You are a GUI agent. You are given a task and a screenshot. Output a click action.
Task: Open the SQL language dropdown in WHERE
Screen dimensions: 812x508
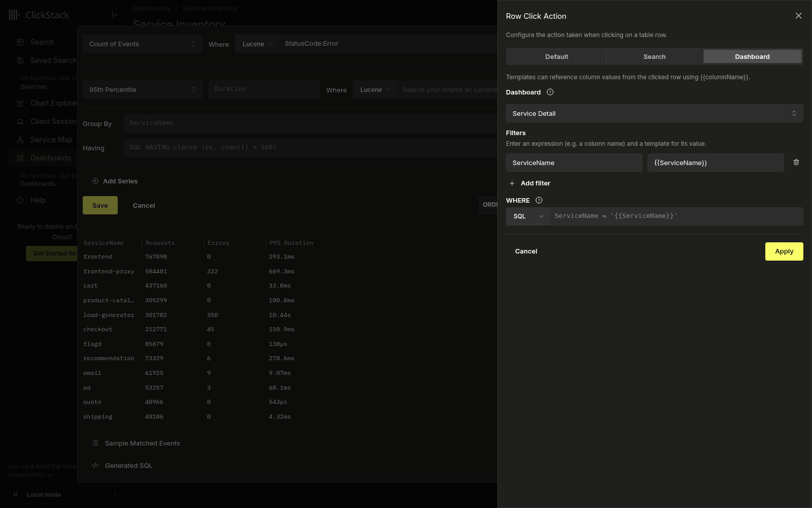pyautogui.click(x=528, y=216)
